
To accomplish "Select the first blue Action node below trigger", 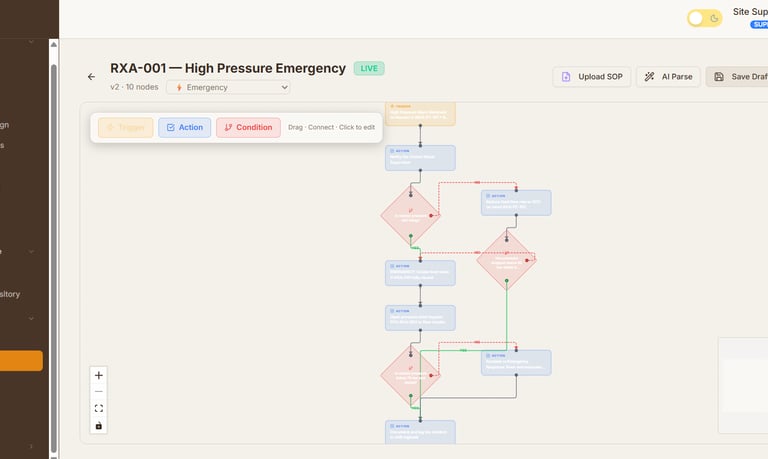I will 420,157.
